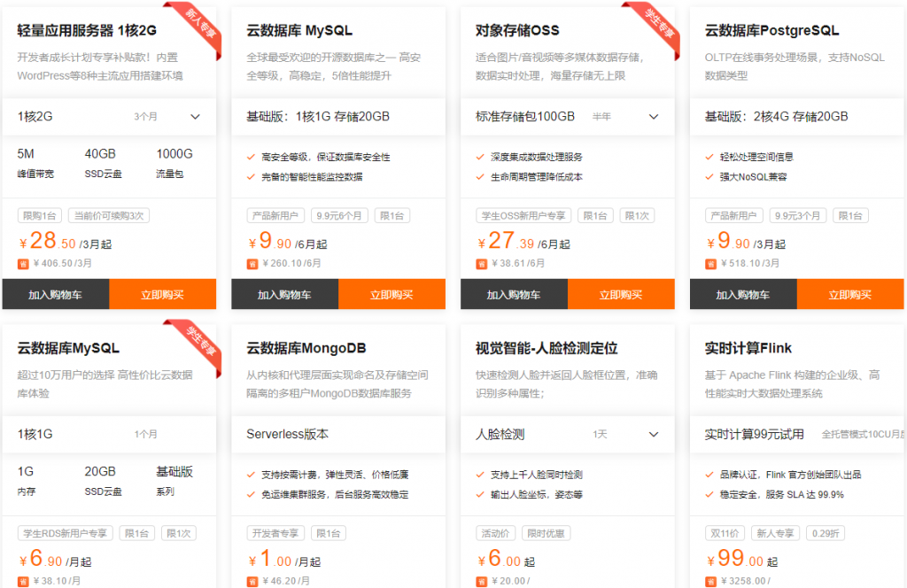Screen dimensions: 907x588
Task: Open the 标准存储包100GB 半年 dropdown
Action: point(568,117)
